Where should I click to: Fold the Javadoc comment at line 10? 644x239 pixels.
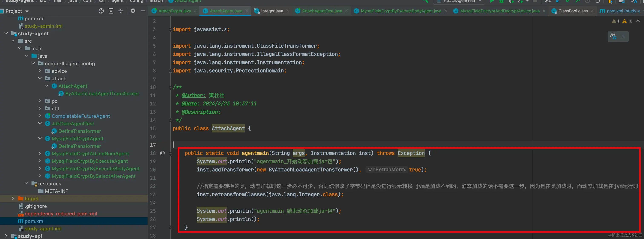[x=171, y=87]
